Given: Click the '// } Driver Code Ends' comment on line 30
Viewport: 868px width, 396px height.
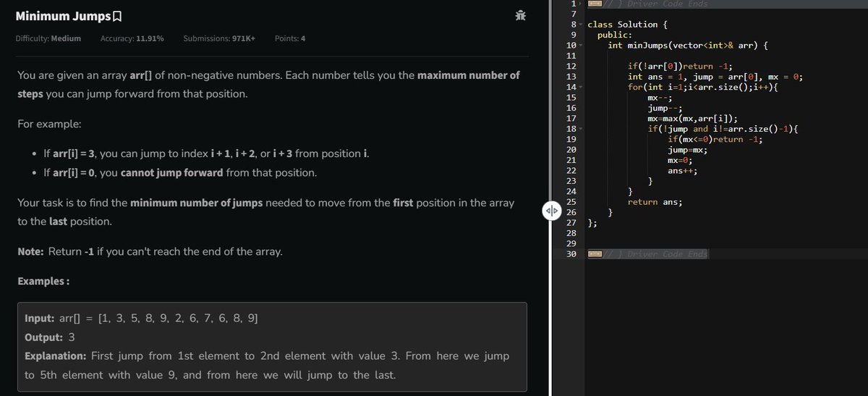Looking at the screenshot, I should coord(656,254).
